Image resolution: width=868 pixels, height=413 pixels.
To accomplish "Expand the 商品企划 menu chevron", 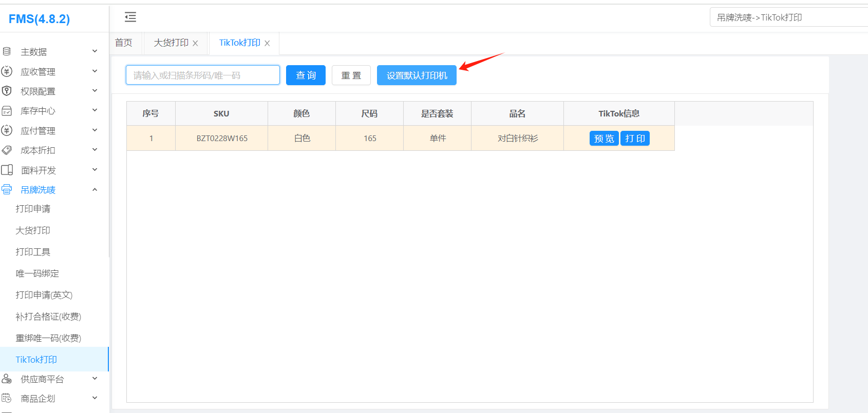I will (x=95, y=398).
